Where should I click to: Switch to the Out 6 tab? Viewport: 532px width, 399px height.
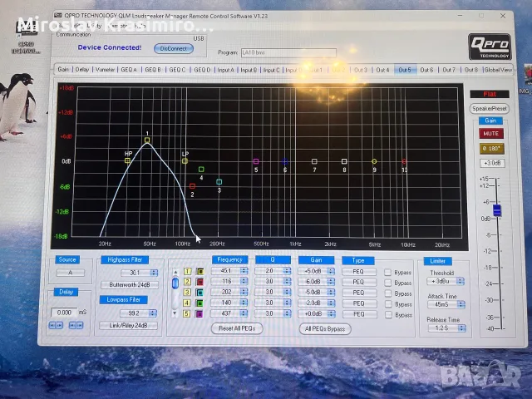(x=426, y=70)
